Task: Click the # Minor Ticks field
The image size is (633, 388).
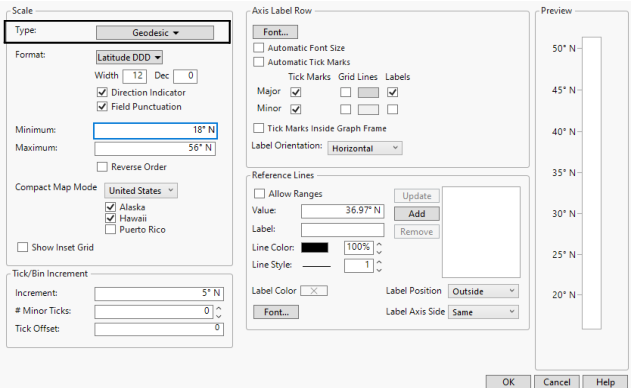Action: [153, 311]
